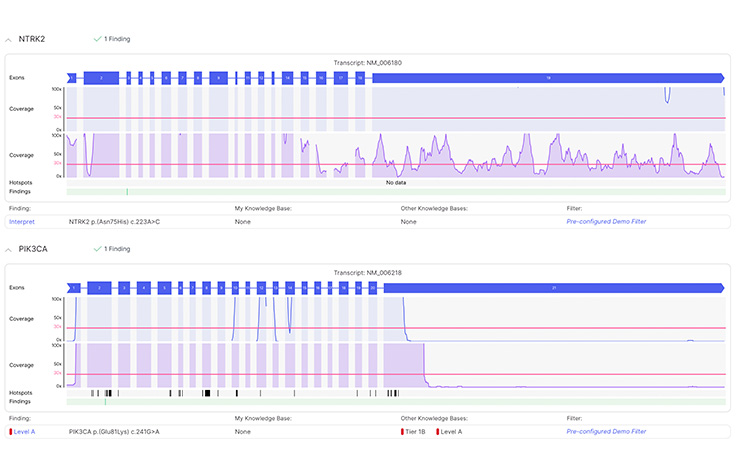Screen dimensions: 736x475
Task: Click the NTRK2 marker on Findings track
Action: coord(127,191)
